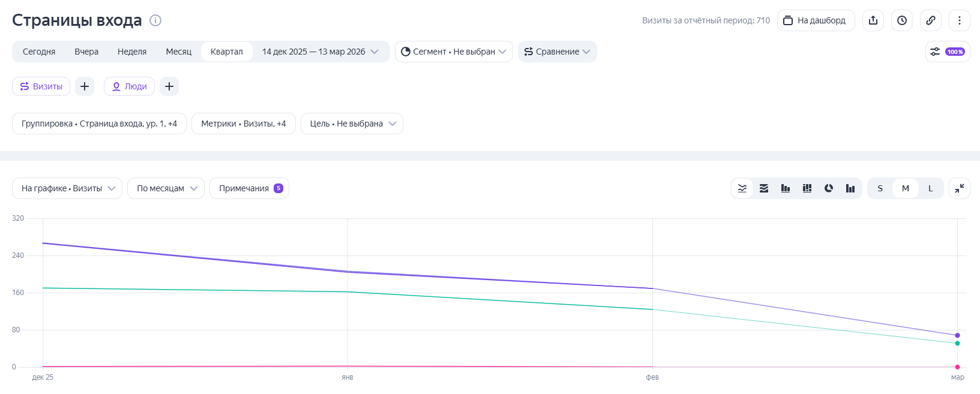Collapse the chart with the arrows icon
Image resolution: width=980 pixels, height=394 pixels.
960,188
